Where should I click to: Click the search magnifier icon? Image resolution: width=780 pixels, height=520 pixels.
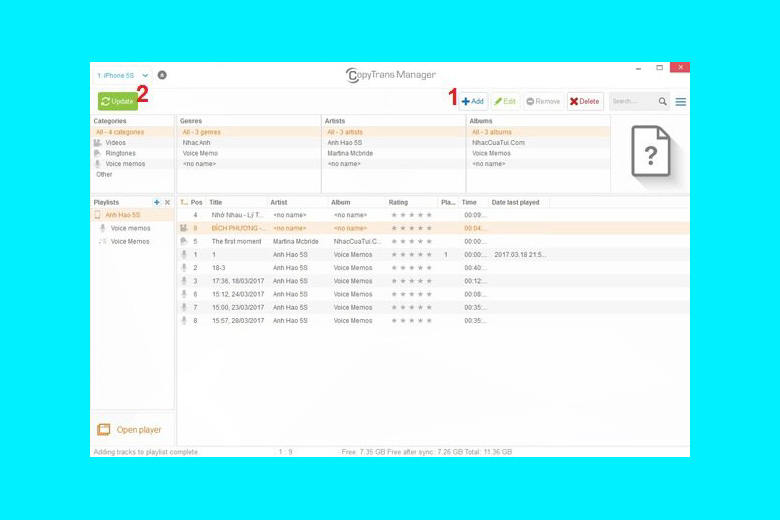pyautogui.click(x=663, y=102)
